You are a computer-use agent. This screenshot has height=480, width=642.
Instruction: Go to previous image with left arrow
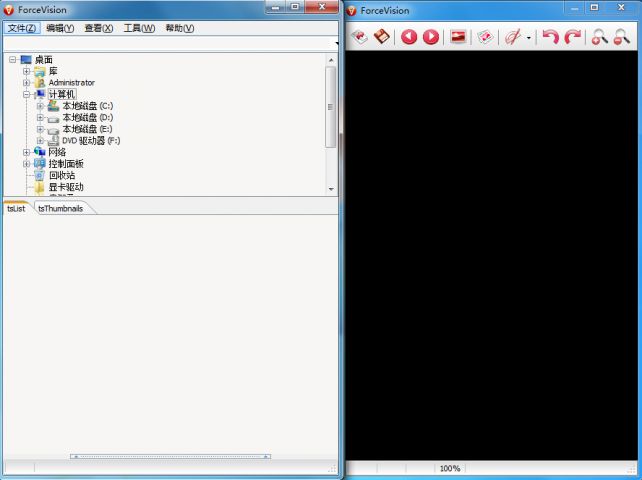[410, 37]
